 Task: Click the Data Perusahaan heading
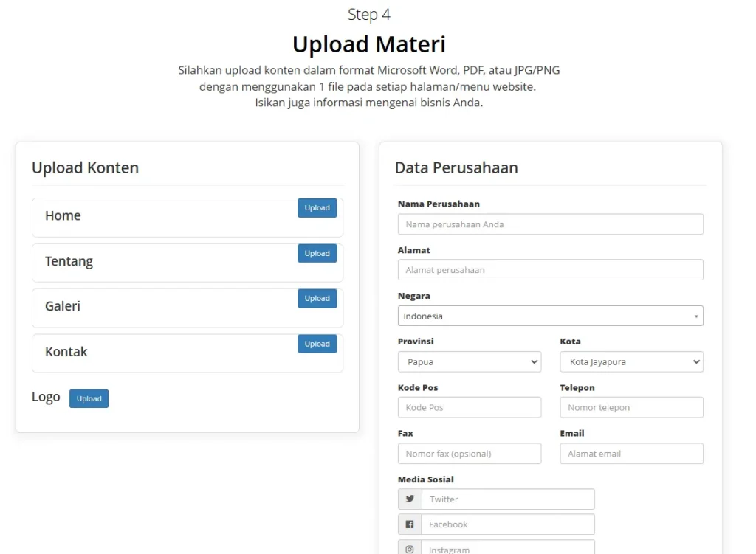(456, 167)
